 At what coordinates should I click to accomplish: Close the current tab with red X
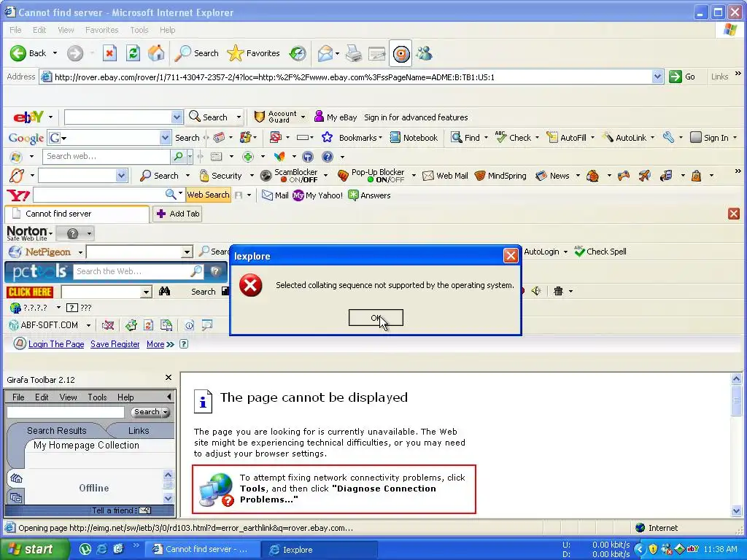click(x=734, y=214)
